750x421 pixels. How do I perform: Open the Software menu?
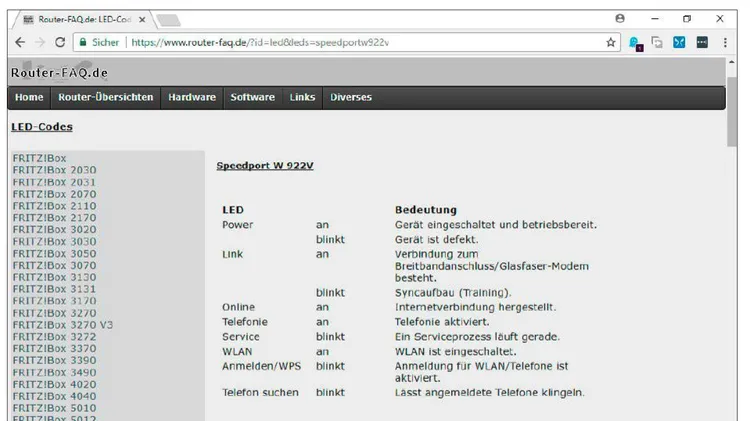point(253,97)
